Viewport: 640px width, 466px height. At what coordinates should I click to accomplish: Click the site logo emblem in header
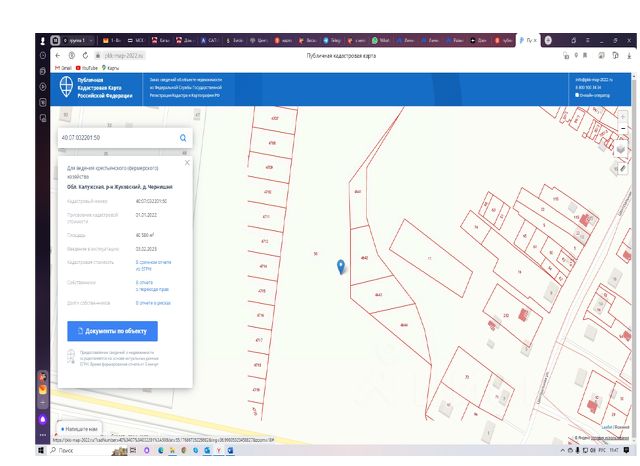(66, 86)
